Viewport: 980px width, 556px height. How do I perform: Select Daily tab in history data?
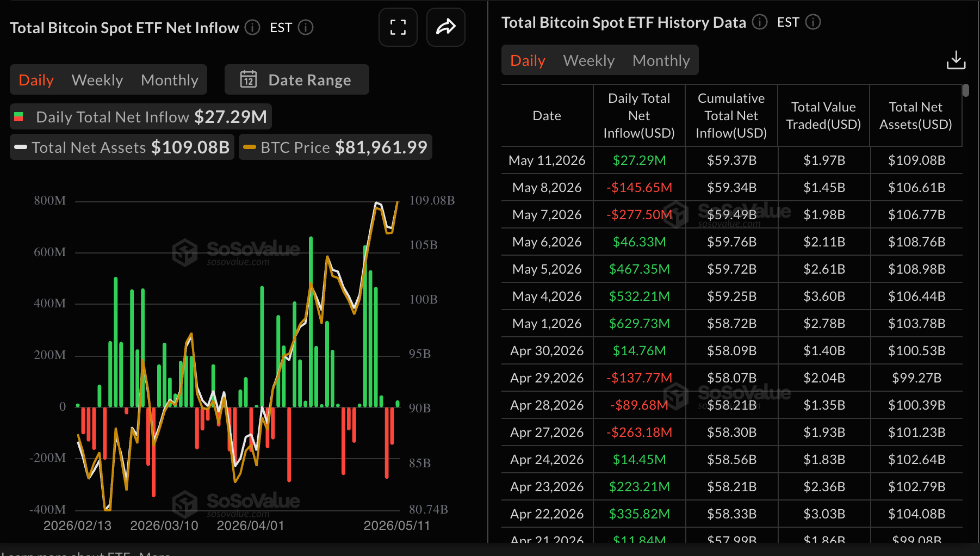(528, 60)
